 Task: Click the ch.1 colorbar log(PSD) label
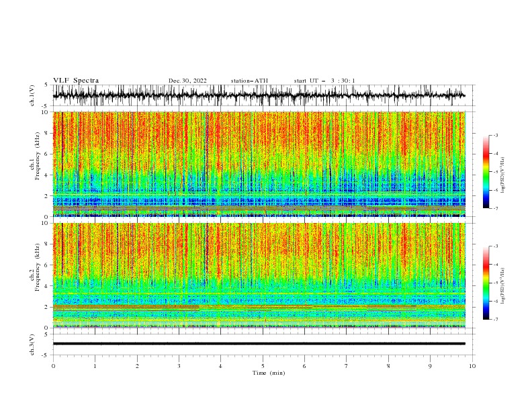(x=503, y=175)
